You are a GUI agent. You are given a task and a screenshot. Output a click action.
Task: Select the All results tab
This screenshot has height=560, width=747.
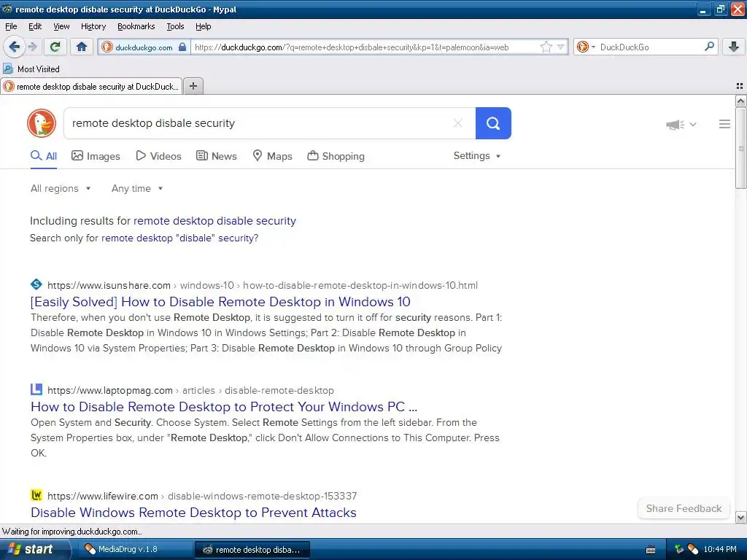click(x=44, y=156)
